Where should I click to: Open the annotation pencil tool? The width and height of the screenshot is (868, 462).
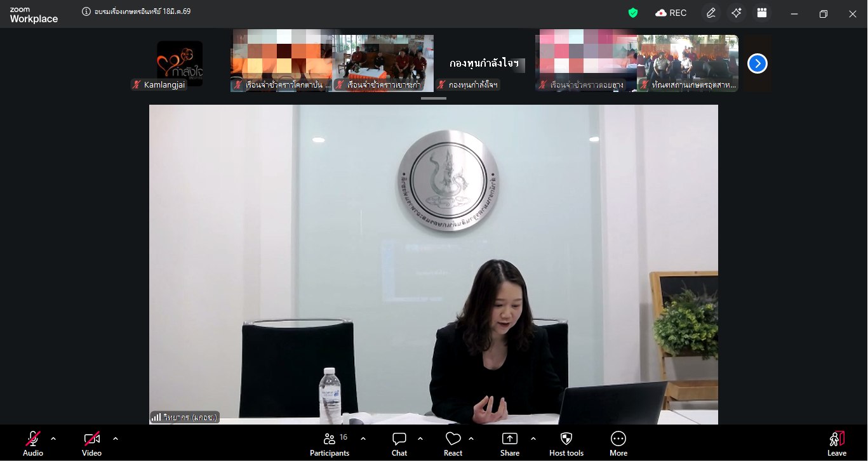pos(711,13)
